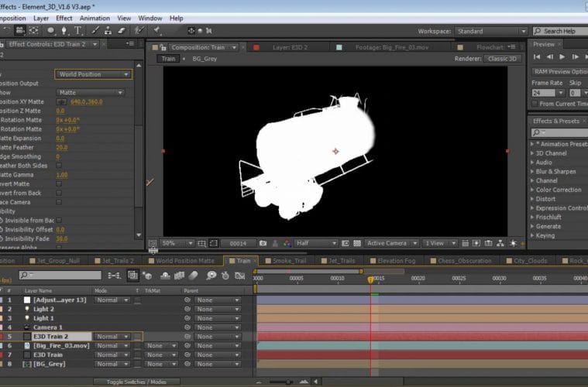Screen dimensions: 588x387
Task: Select the Pen tool in the toolbar
Action: pyautogui.click(x=65, y=31)
